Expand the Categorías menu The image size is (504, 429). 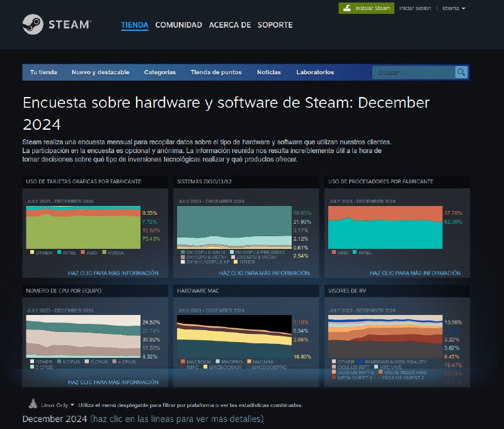[x=160, y=72]
